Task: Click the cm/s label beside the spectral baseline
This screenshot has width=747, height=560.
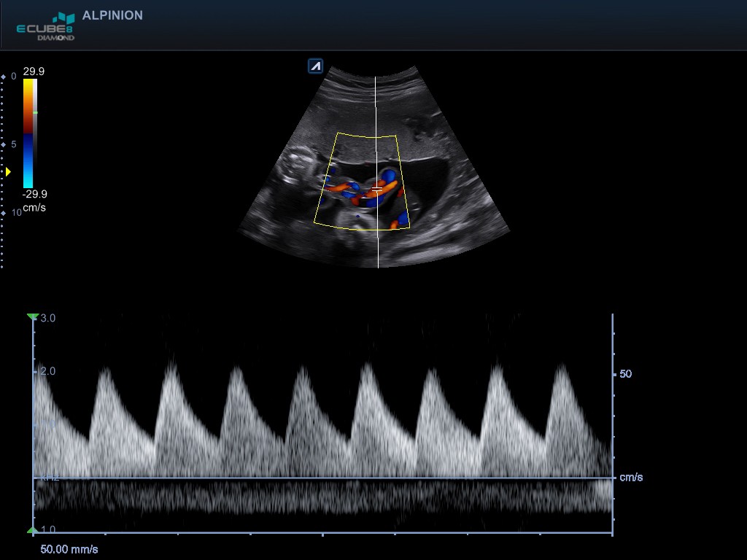Action: coord(631,477)
